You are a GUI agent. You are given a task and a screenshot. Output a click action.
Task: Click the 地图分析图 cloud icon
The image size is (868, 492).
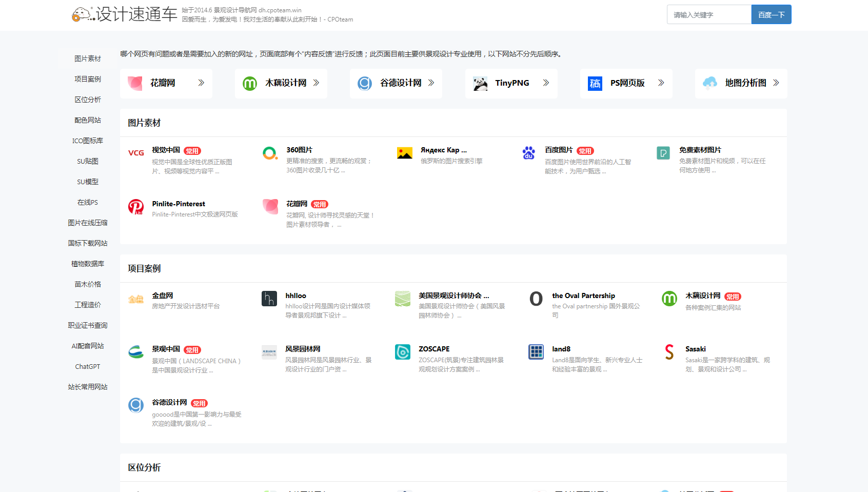(x=710, y=83)
